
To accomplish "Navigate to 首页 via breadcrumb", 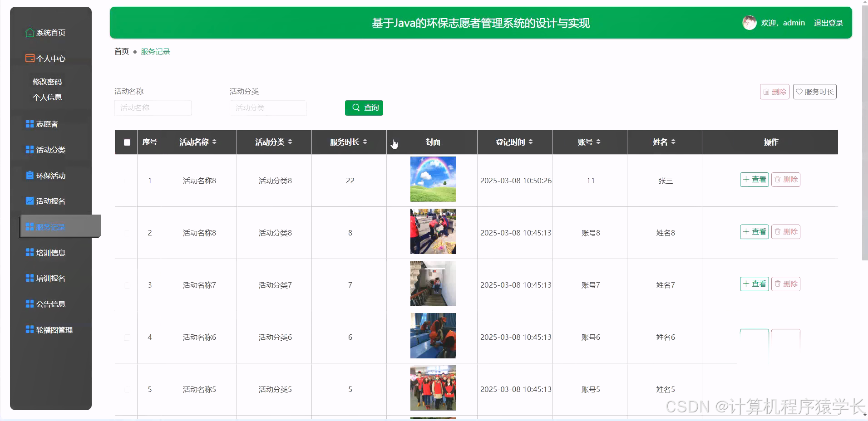I will (121, 51).
